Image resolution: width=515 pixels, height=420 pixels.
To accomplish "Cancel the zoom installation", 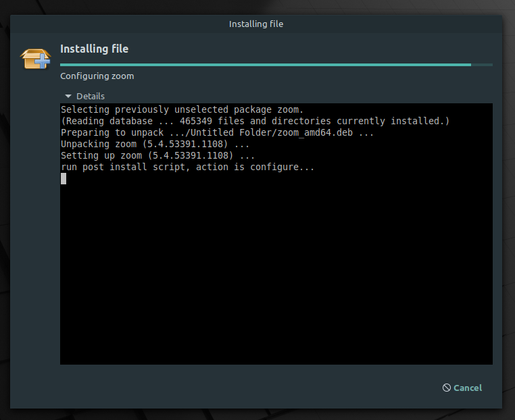I will [462, 388].
